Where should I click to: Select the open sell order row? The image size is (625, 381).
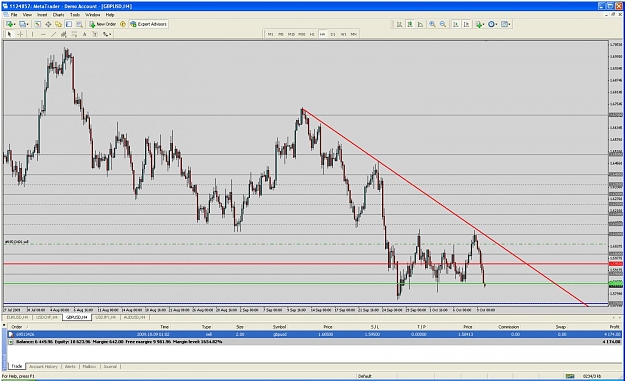click(x=314, y=335)
